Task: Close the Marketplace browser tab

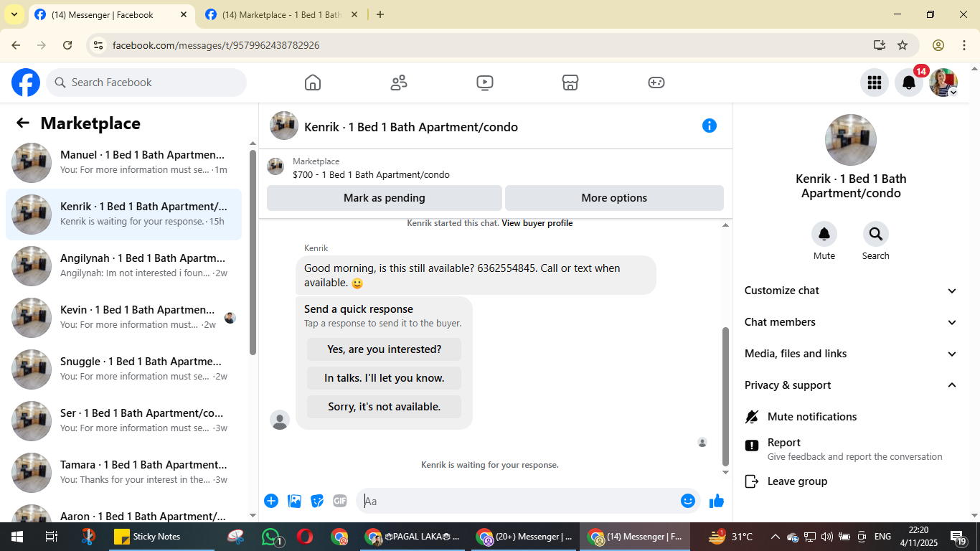Action: click(x=354, y=14)
